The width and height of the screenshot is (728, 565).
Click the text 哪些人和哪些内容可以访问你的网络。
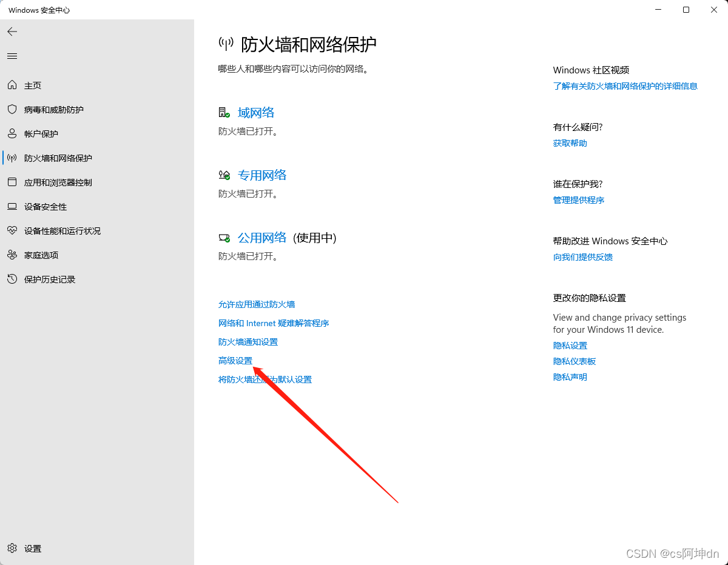294,69
